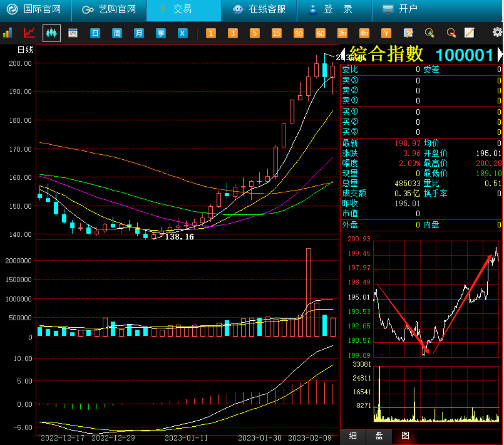This screenshot has width=504, height=445.
Task: Switch to monthly period (月) icon
Action: (x=139, y=33)
